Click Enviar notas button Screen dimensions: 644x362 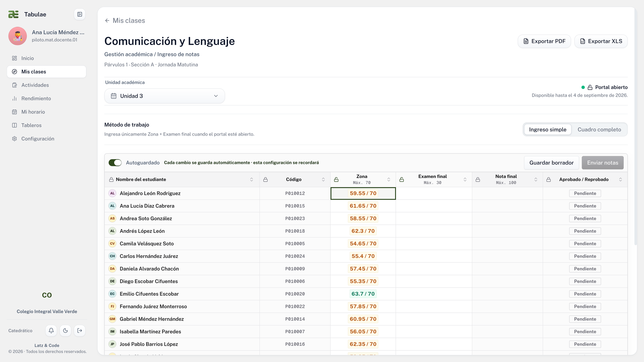click(602, 163)
